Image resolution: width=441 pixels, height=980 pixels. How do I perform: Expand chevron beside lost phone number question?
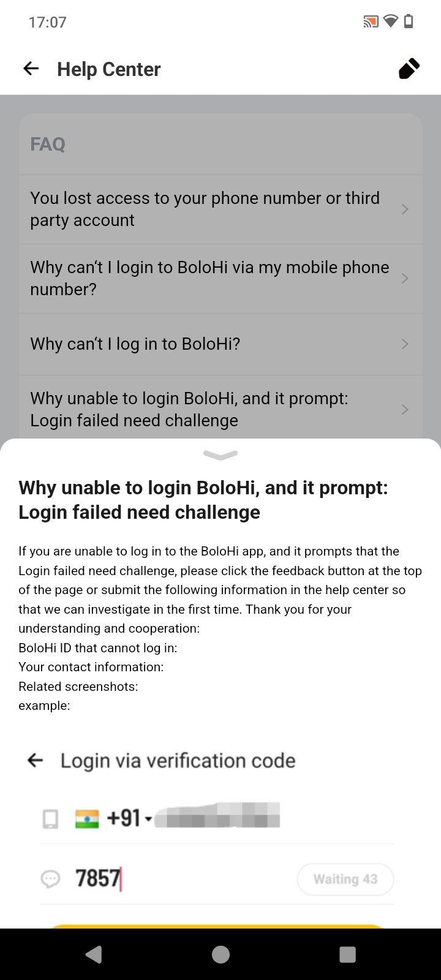404,209
